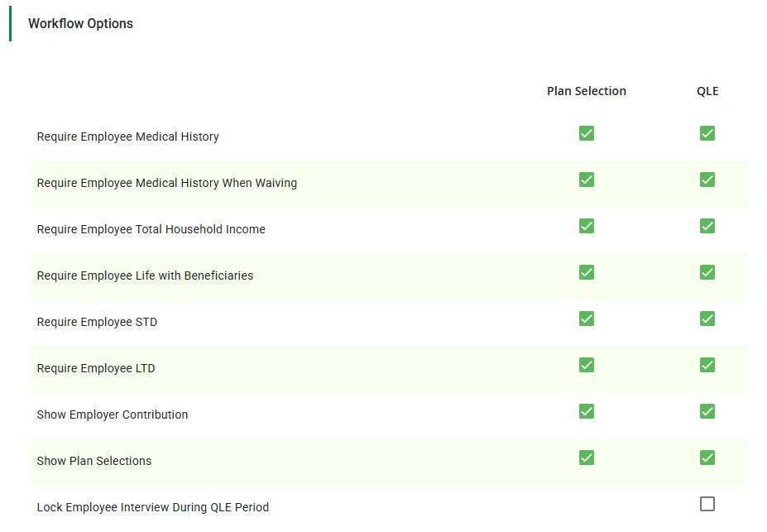Toggle Plan Selection checkbox for Medical History When Waiving

(x=587, y=180)
